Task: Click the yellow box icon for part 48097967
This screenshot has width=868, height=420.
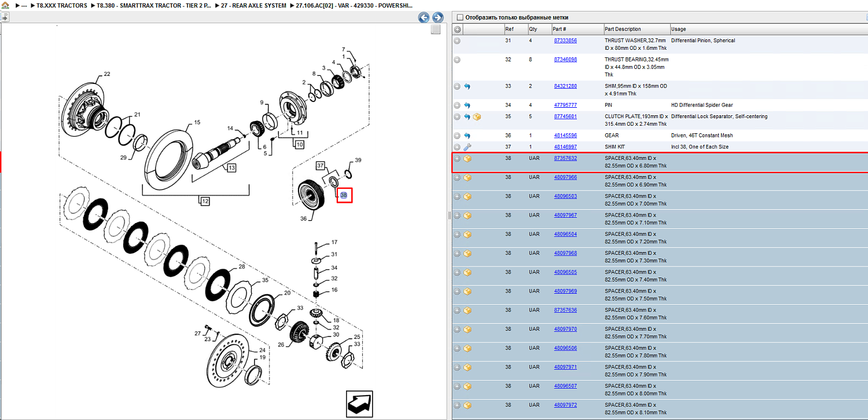Action: [467, 216]
